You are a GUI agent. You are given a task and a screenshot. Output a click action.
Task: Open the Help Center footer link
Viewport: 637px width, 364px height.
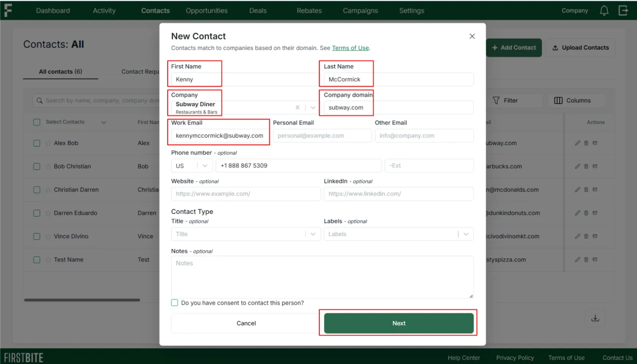pos(464,358)
